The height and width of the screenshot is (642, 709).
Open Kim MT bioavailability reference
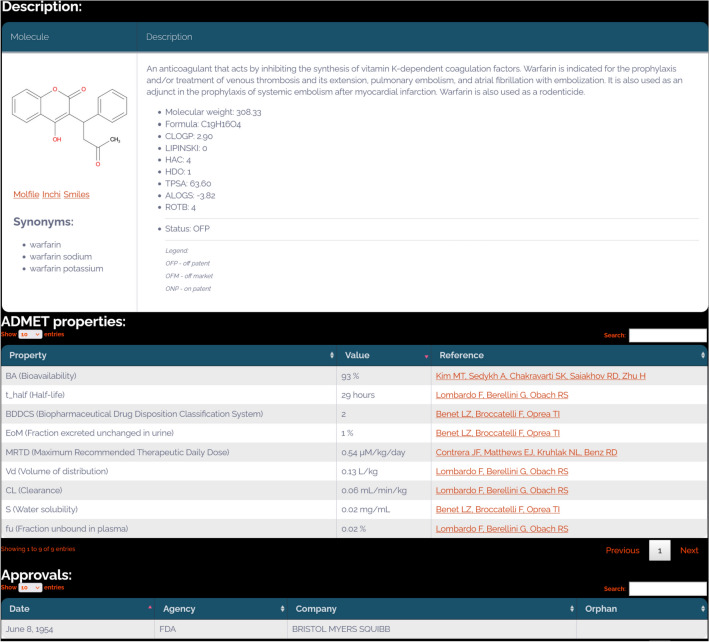point(540,376)
